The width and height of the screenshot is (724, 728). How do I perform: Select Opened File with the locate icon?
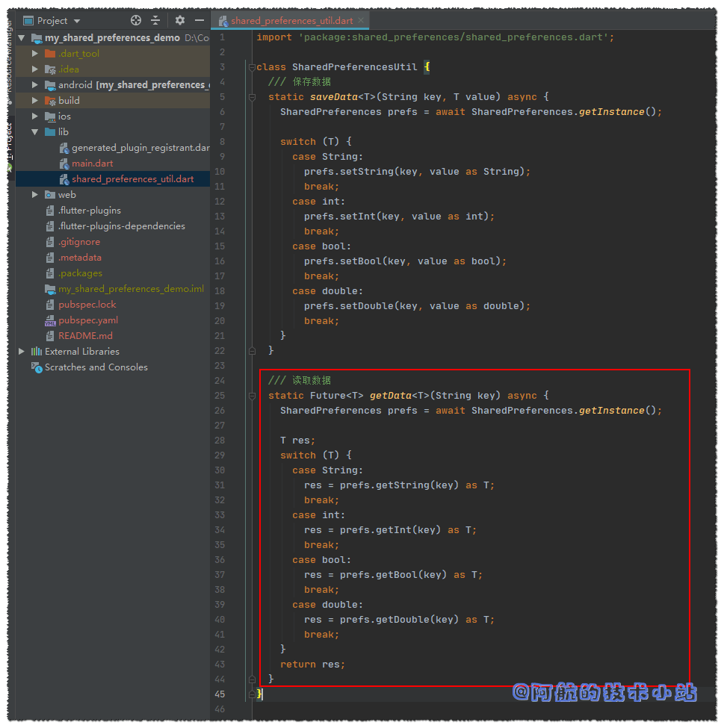click(x=137, y=20)
